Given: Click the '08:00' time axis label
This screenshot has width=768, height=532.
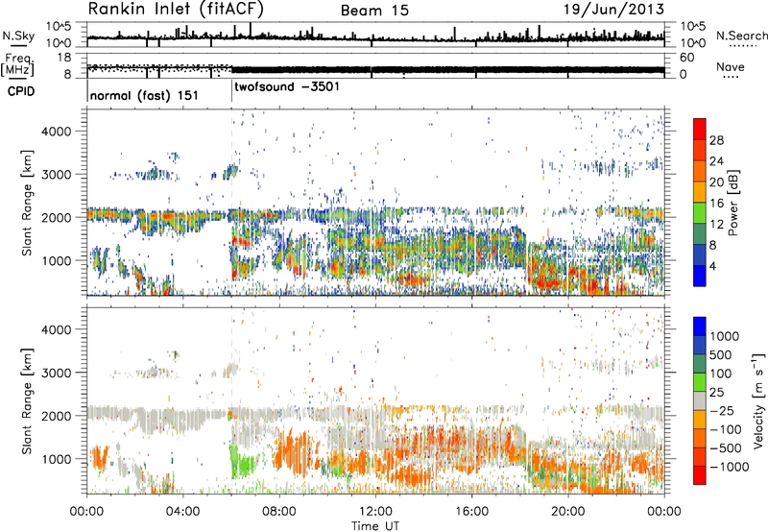Looking at the screenshot, I should (278, 512).
